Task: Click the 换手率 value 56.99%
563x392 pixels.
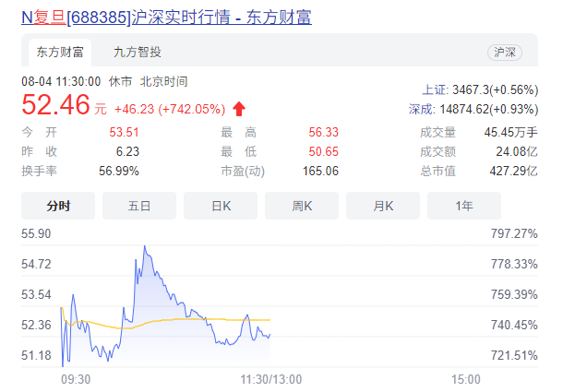Action: [119, 171]
